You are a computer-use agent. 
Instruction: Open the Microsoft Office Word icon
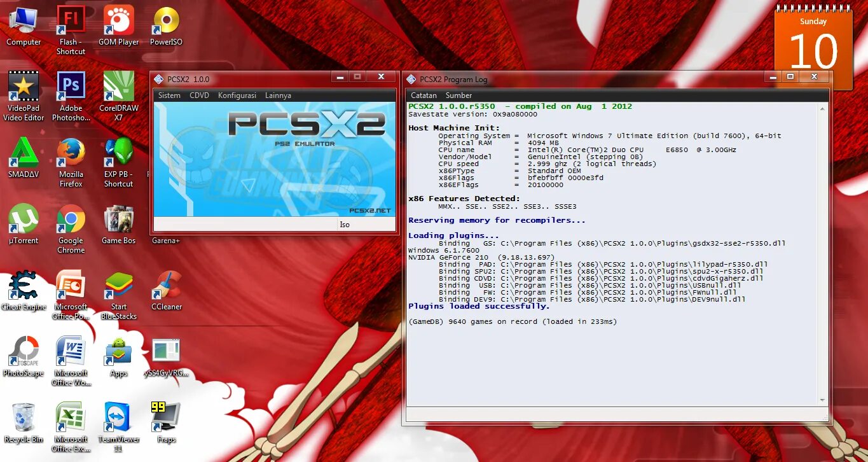click(71, 351)
